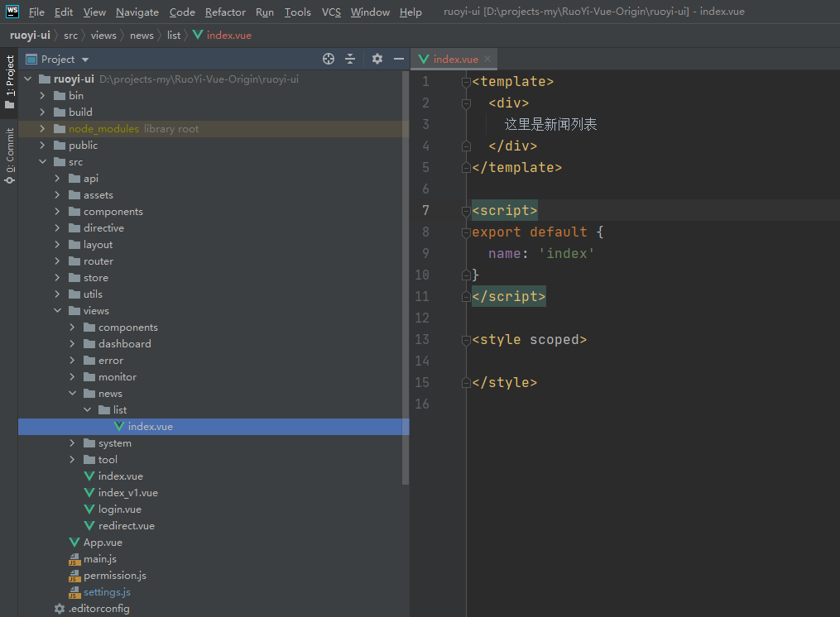The height and width of the screenshot is (617, 840).
Task: Expand the router folder
Action: tap(57, 261)
